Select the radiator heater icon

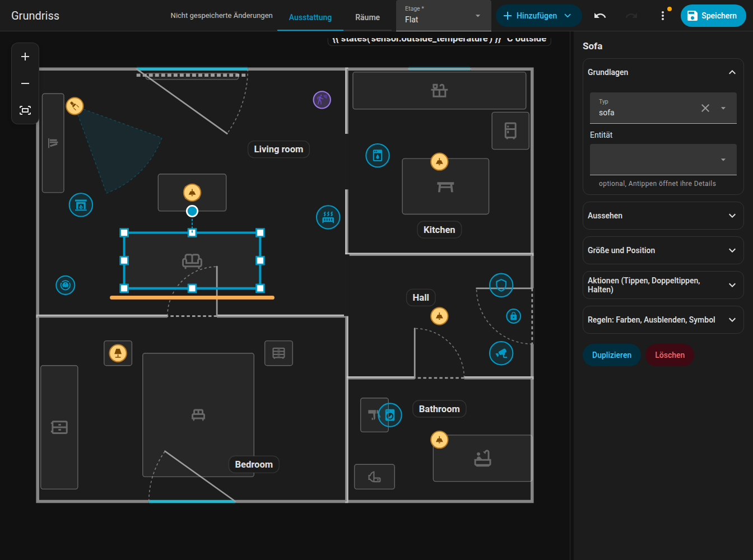point(328,217)
